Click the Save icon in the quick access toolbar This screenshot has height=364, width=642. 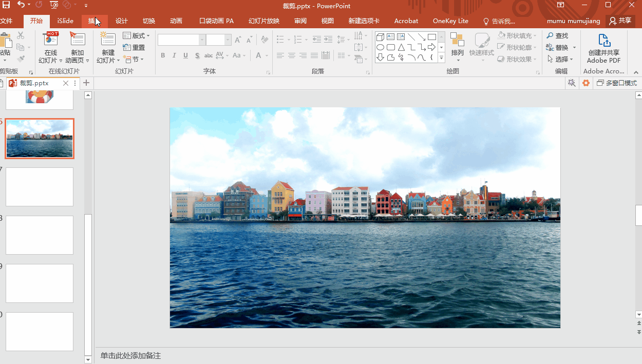click(6, 5)
